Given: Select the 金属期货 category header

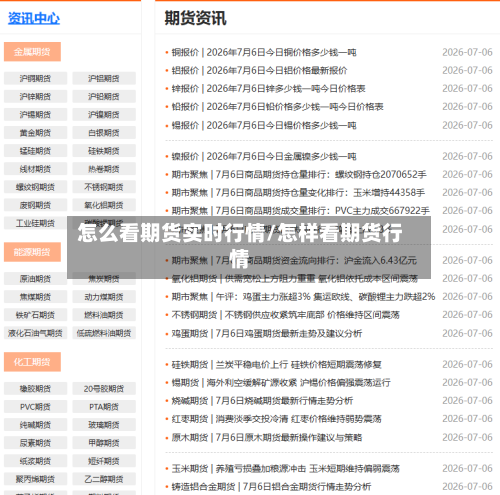Looking at the screenshot, I should (32, 52).
